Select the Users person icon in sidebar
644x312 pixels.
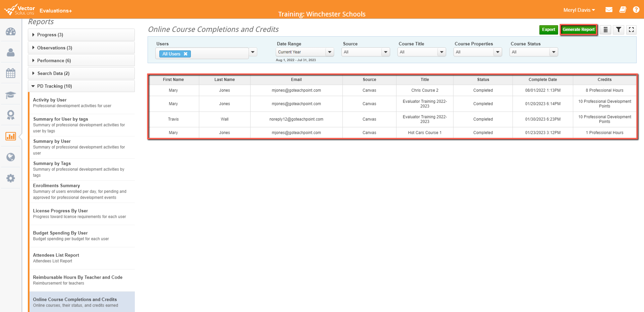[10, 52]
